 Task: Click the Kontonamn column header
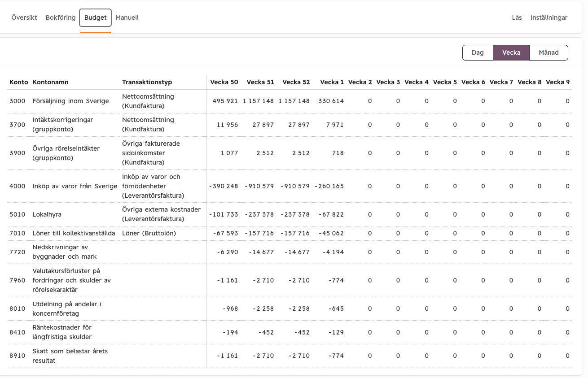(50, 82)
